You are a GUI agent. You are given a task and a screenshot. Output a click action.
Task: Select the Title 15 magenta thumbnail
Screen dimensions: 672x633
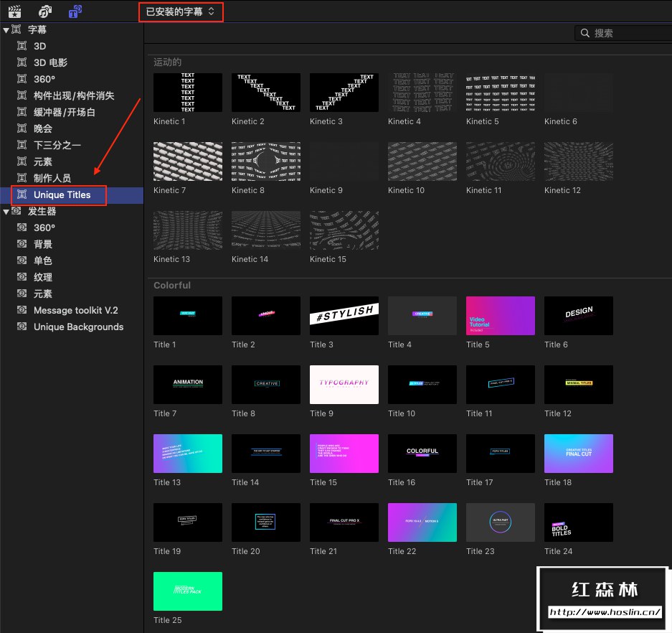coord(344,454)
